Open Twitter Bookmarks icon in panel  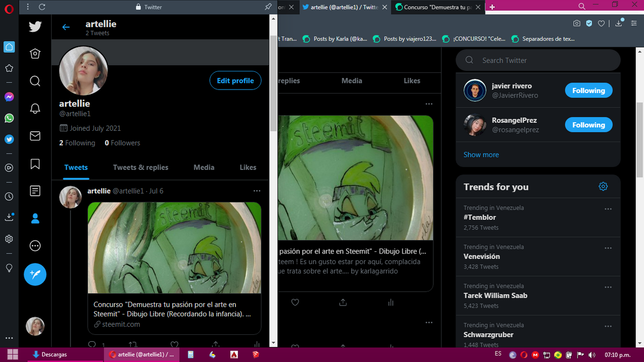35,164
